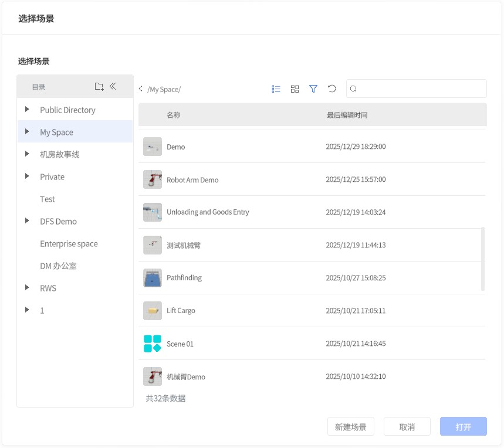Switch to grid view layout
This screenshot has height=448, width=504.
coord(295,89)
